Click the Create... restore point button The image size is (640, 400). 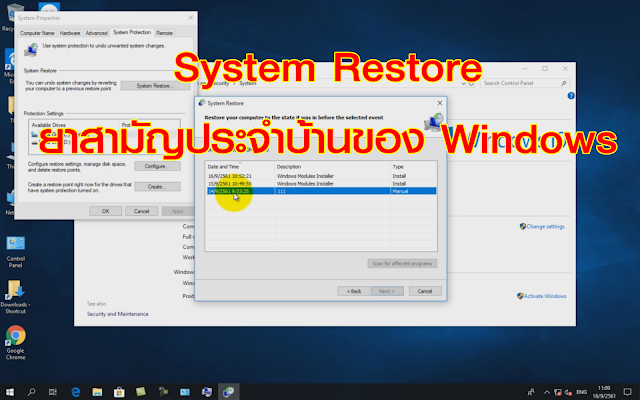157,187
